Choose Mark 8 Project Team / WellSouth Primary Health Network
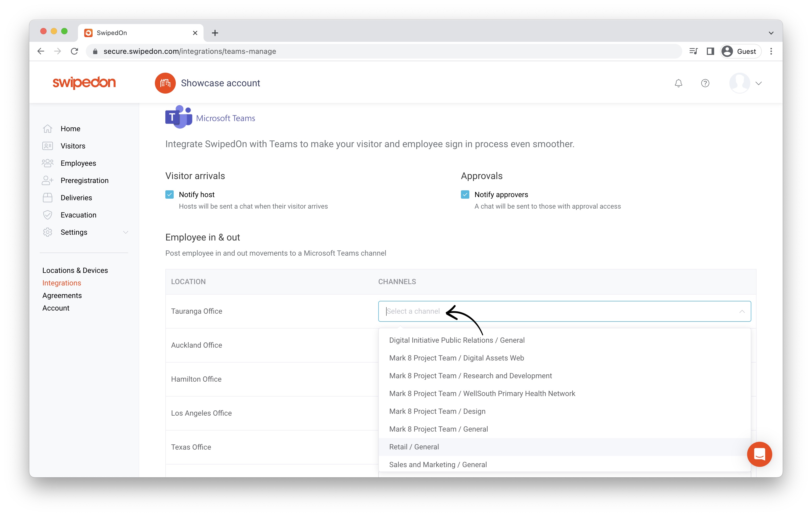This screenshot has width=812, height=516. pos(565,394)
